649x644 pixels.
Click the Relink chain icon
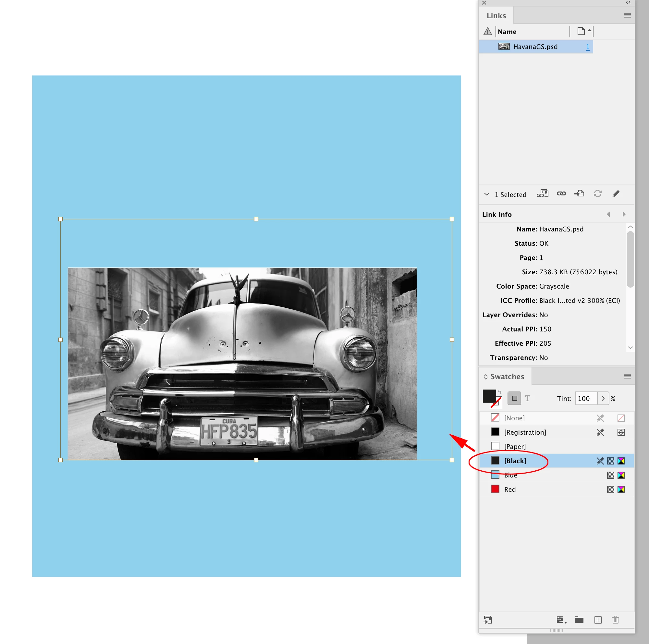coord(561,194)
